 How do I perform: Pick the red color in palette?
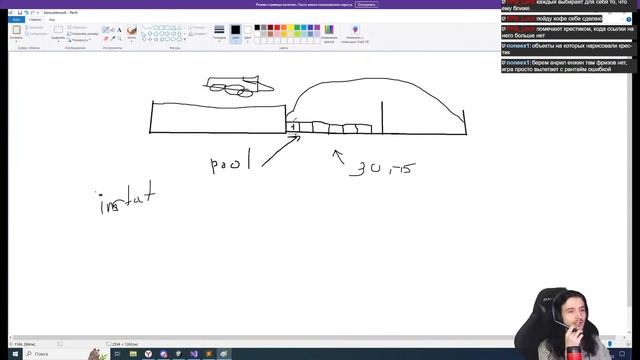[x=277, y=27]
